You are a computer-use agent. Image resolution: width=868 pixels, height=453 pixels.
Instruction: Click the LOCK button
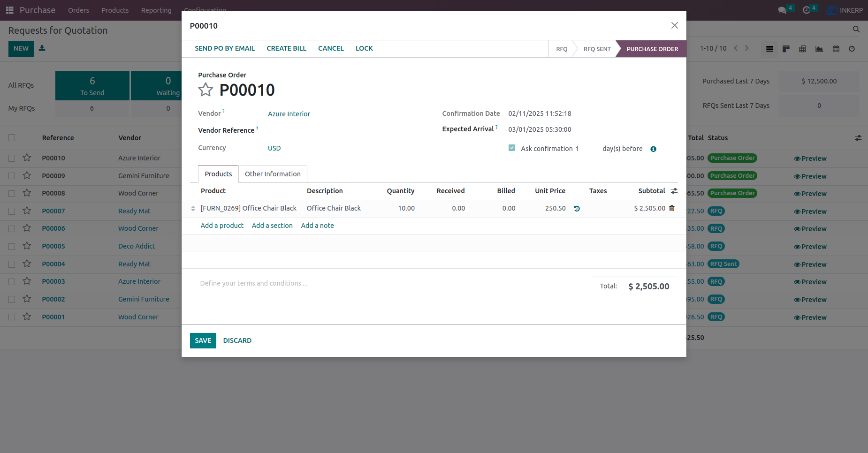(x=364, y=48)
